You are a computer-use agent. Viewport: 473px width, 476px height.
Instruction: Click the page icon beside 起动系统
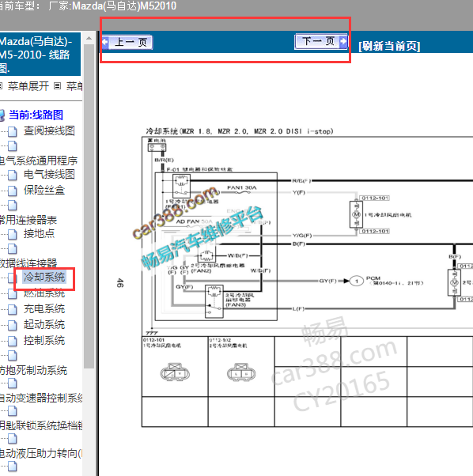(13, 326)
